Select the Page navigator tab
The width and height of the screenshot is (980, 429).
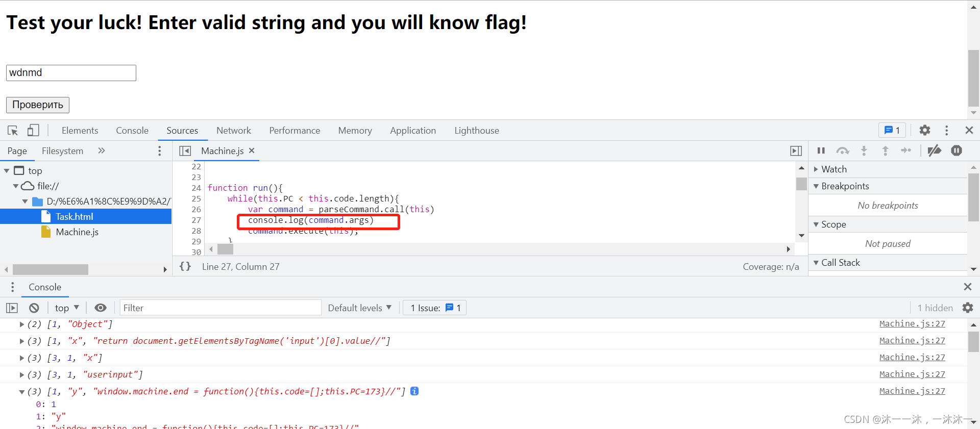coord(17,151)
